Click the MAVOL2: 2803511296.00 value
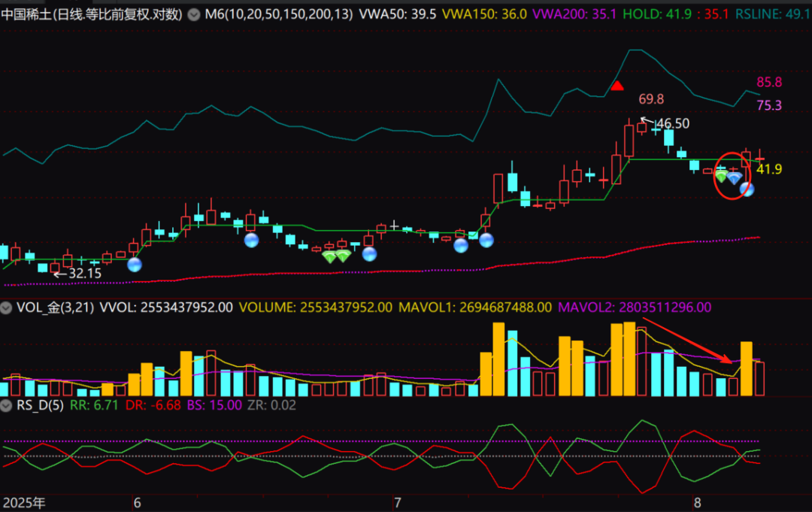The width and height of the screenshot is (812, 512). click(635, 308)
